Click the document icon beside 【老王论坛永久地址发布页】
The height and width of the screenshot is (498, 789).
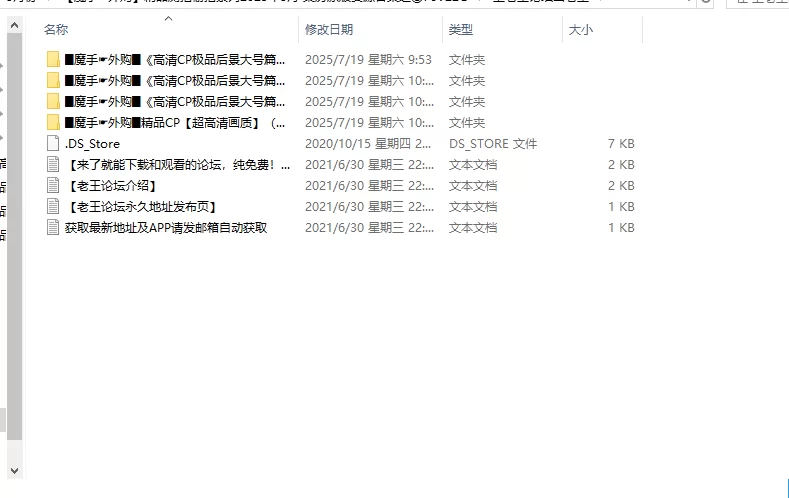pyautogui.click(x=53, y=206)
